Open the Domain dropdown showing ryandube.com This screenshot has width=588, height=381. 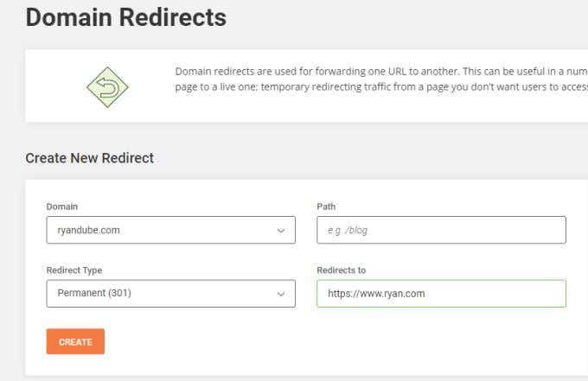[x=170, y=230]
